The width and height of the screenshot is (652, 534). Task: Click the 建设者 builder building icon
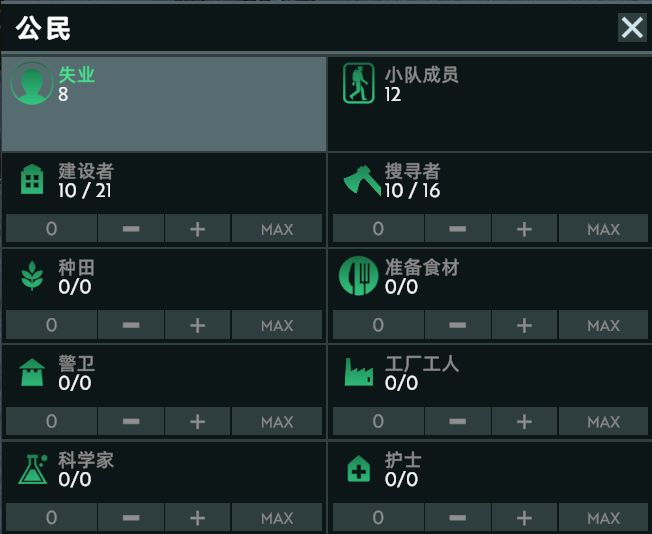click(x=32, y=180)
